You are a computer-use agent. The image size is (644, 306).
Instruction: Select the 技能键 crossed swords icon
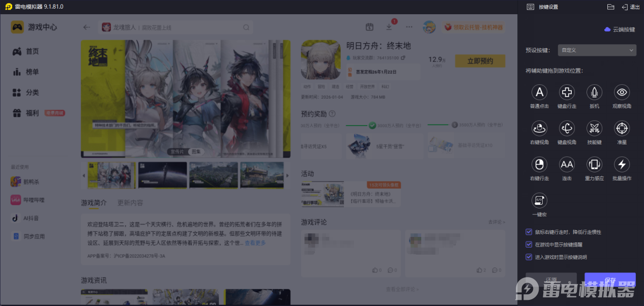pyautogui.click(x=594, y=128)
